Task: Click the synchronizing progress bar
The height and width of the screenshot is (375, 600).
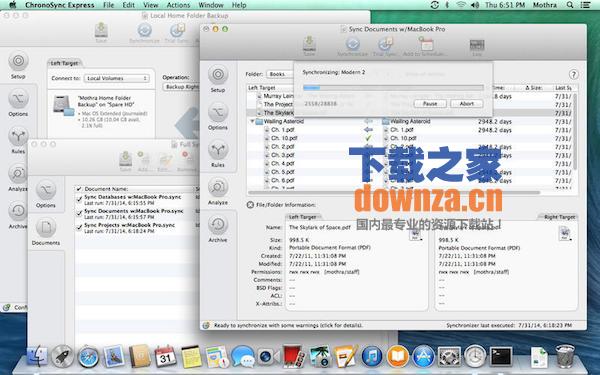Action: click(x=393, y=88)
